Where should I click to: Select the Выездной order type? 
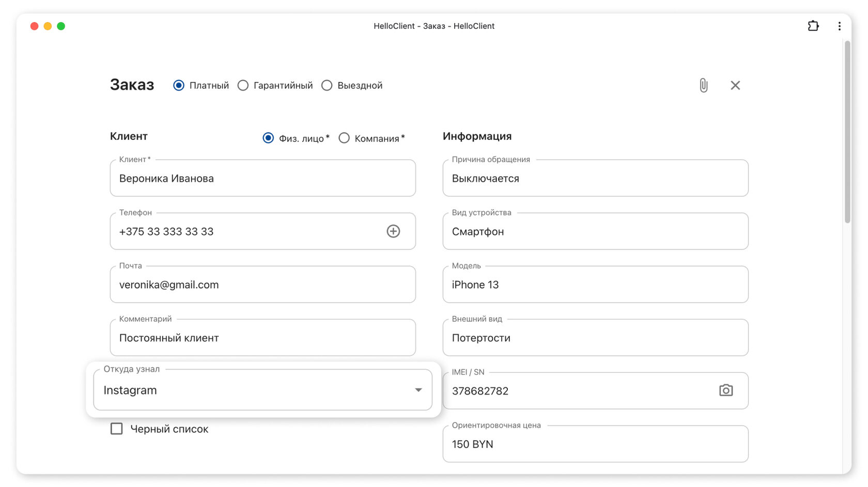(x=327, y=85)
